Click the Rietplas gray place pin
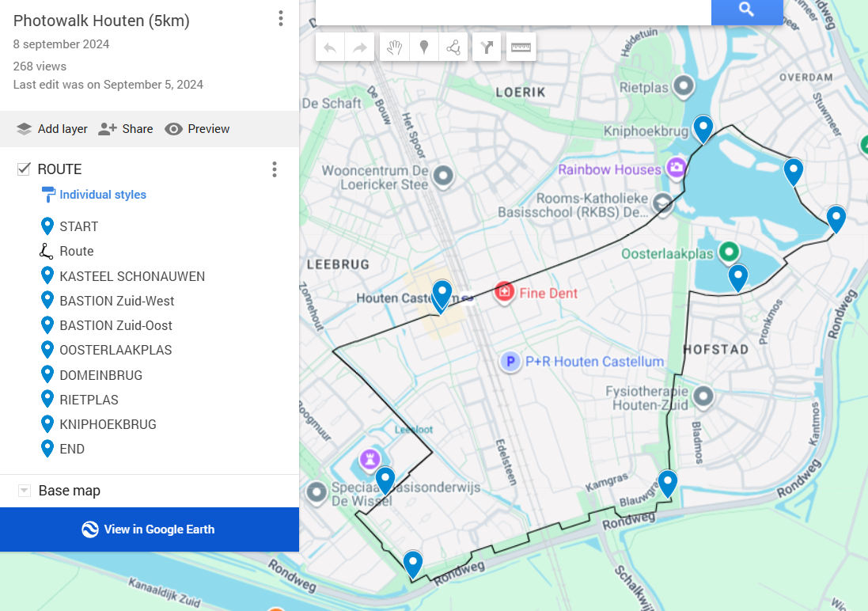The image size is (868, 611). point(684,87)
